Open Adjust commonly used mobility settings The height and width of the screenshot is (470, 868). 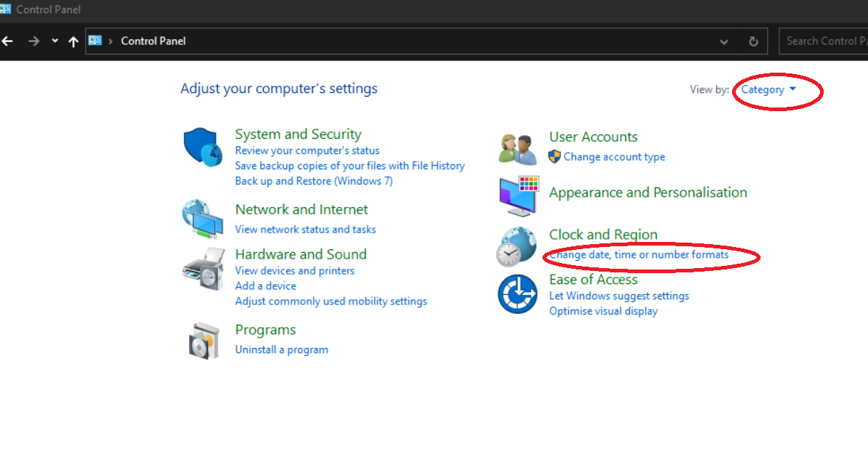(331, 301)
